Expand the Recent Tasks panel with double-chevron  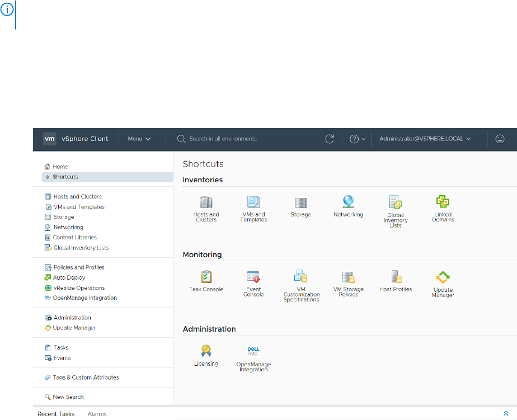tap(506, 413)
